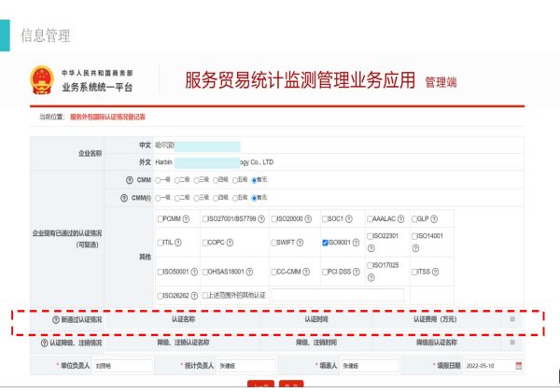This screenshot has height=392, width=560.
Task: Click the other certification text field
Action: pos(336,295)
